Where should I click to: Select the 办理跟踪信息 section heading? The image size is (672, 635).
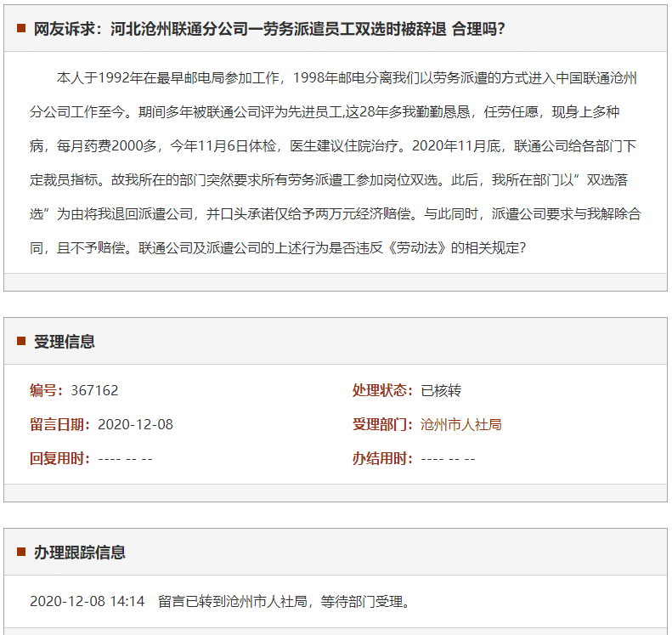click(80, 552)
